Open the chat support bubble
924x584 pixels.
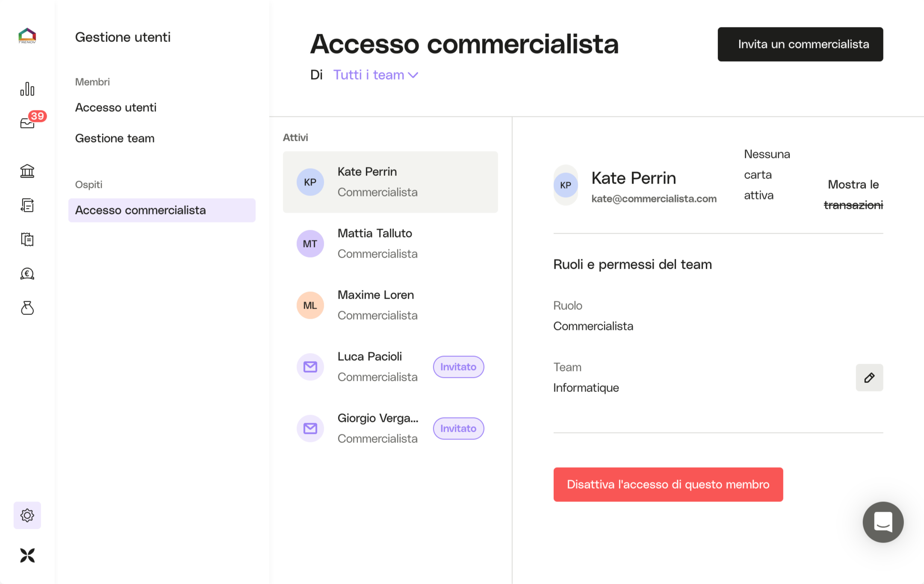[x=883, y=522]
